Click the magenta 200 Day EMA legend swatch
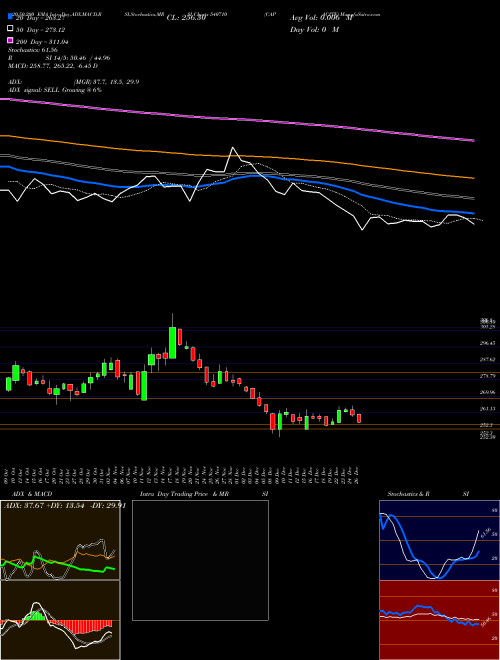This screenshot has width=500, height=660. (10, 41)
